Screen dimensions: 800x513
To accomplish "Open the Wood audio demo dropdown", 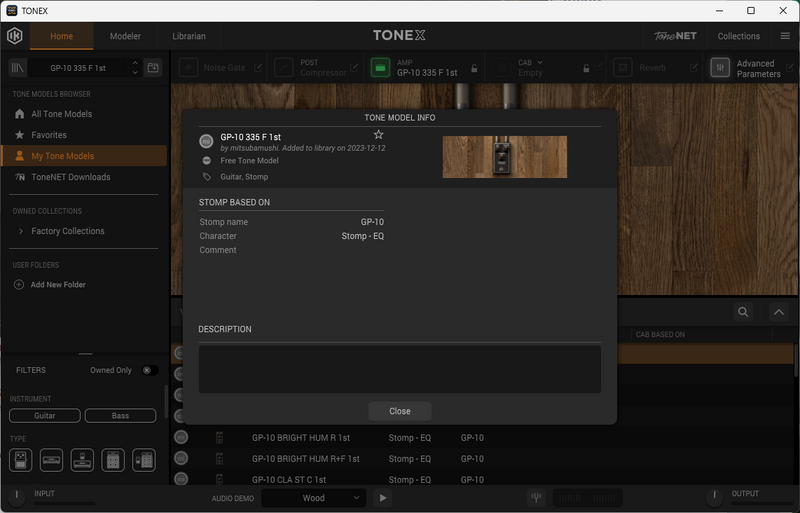I will pyautogui.click(x=313, y=498).
